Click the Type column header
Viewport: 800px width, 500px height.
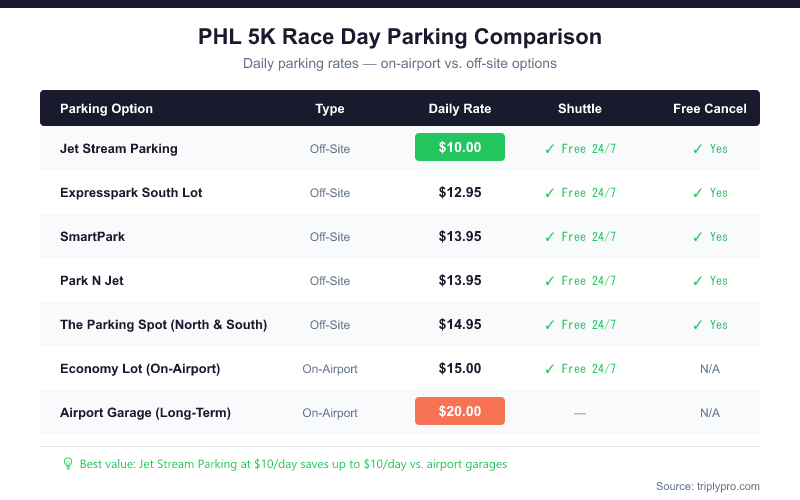(x=330, y=108)
